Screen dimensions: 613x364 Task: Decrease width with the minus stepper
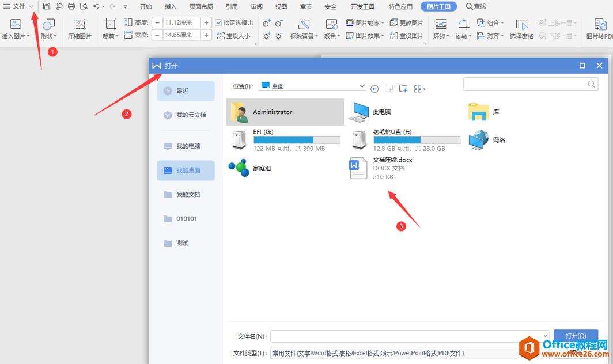(x=157, y=35)
